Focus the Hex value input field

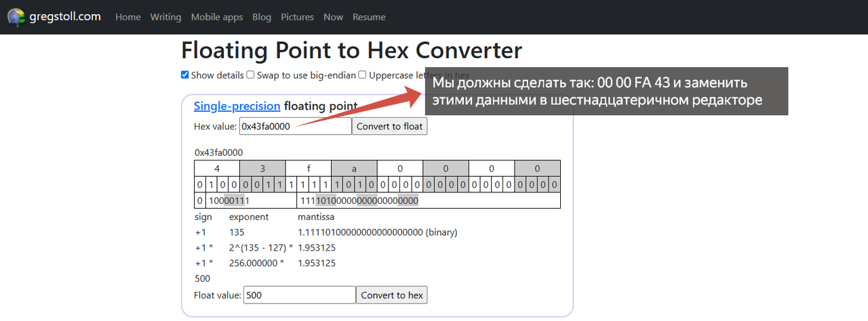[x=295, y=126]
